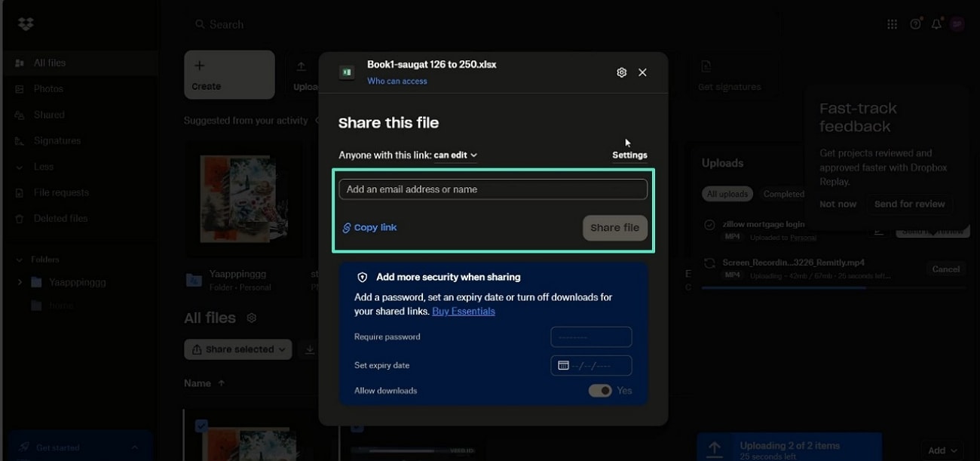Open the calendar icon in the expiry date field
The height and width of the screenshot is (461, 980).
tap(563, 365)
